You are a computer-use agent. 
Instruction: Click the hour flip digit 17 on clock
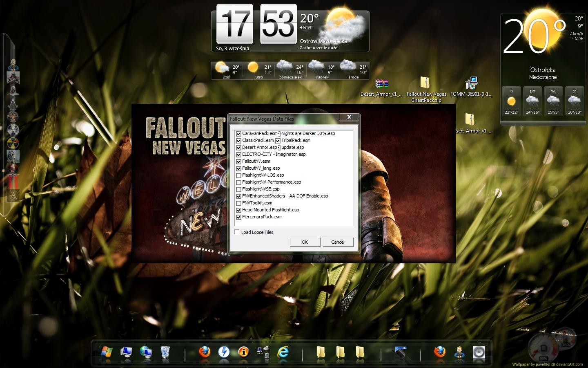[234, 24]
